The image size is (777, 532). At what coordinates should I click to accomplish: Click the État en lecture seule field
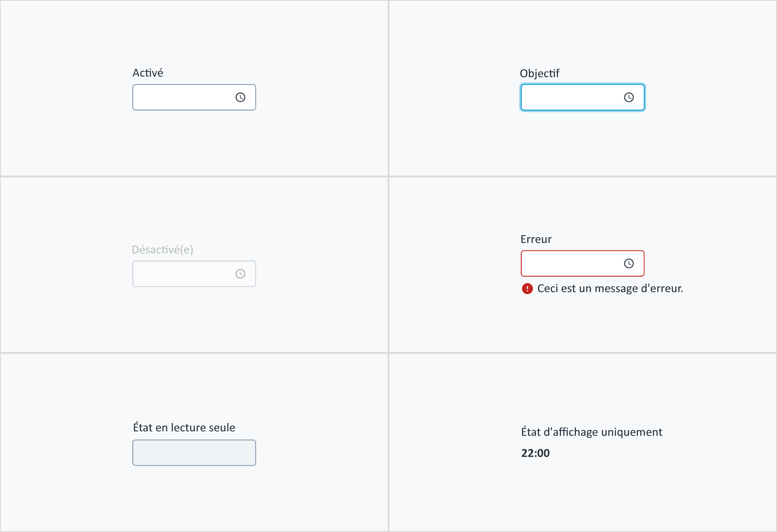pyautogui.click(x=194, y=453)
